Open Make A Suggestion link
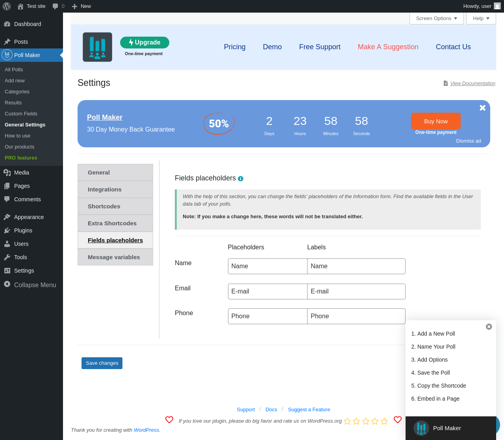This screenshot has width=504, height=440. coord(388,47)
